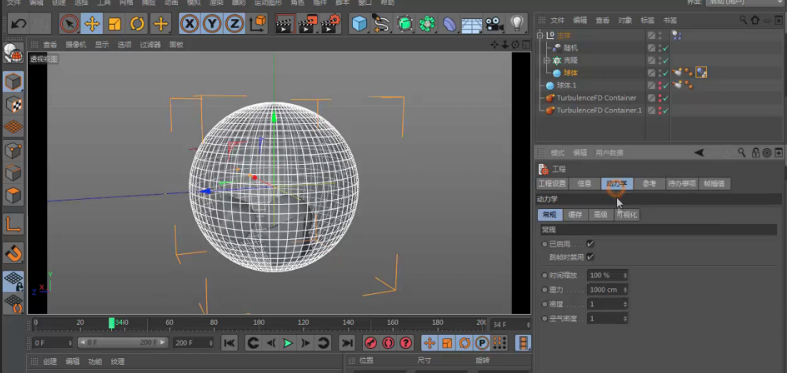Image resolution: width=787 pixels, height=373 pixels.
Task: Switch to Polygons mode orange-top cube
Action: [13, 195]
